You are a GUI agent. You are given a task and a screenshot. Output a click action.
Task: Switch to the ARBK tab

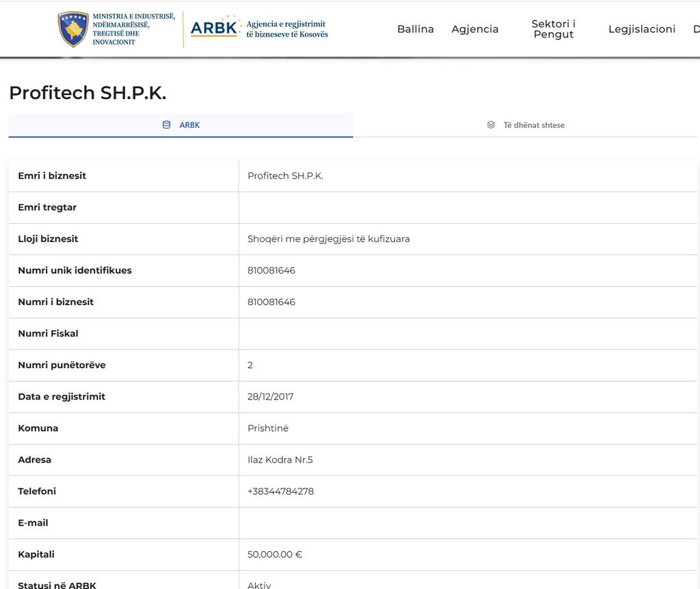coord(180,125)
